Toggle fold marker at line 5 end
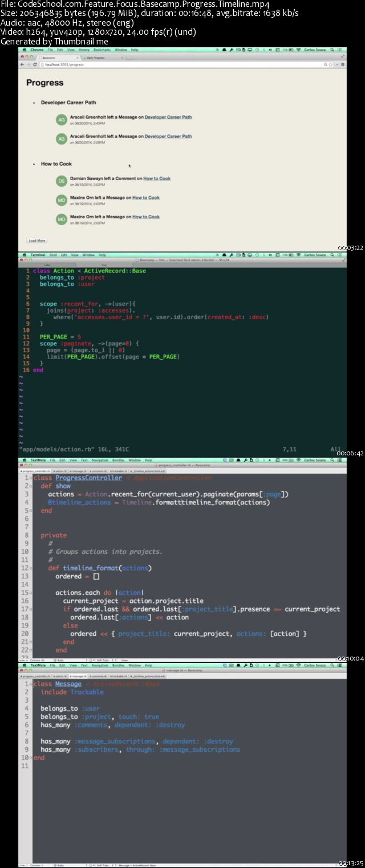This screenshot has height=868, width=365. pyautogui.click(x=31, y=511)
